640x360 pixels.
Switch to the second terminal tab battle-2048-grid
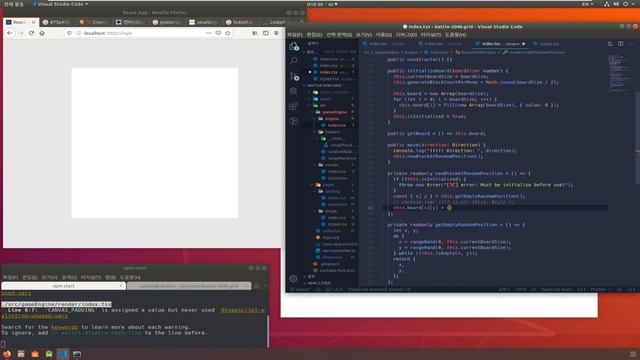[188, 286]
